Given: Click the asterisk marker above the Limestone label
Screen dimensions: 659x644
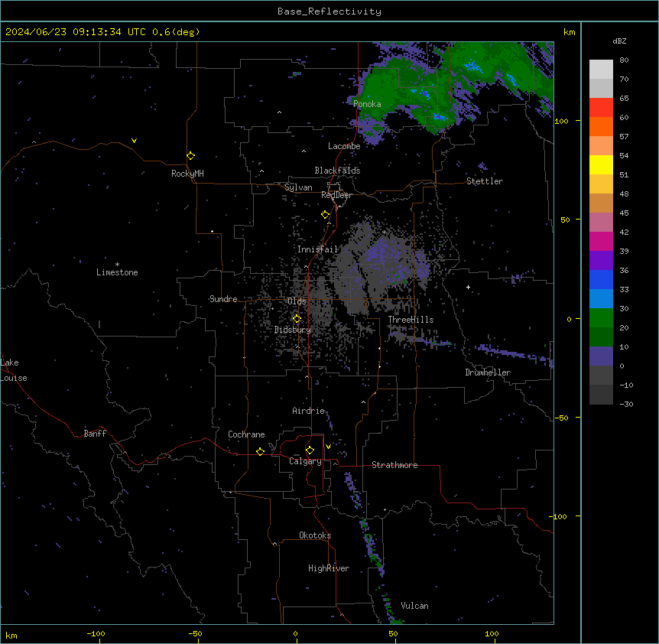Looking at the screenshot, I should (x=117, y=265).
